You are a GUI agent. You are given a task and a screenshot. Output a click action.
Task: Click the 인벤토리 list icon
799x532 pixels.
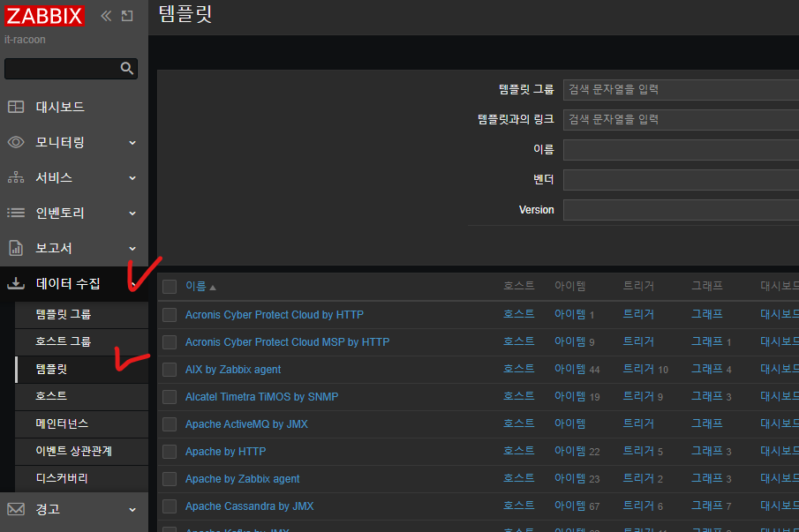16,213
